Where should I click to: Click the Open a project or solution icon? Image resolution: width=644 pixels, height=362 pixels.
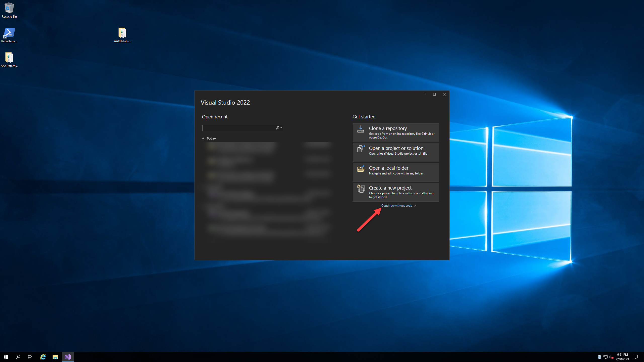click(x=361, y=149)
